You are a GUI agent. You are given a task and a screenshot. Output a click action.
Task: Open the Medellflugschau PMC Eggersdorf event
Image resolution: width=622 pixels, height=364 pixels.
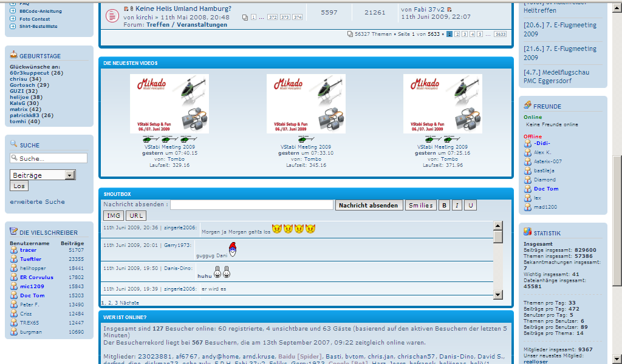pyautogui.click(x=556, y=76)
